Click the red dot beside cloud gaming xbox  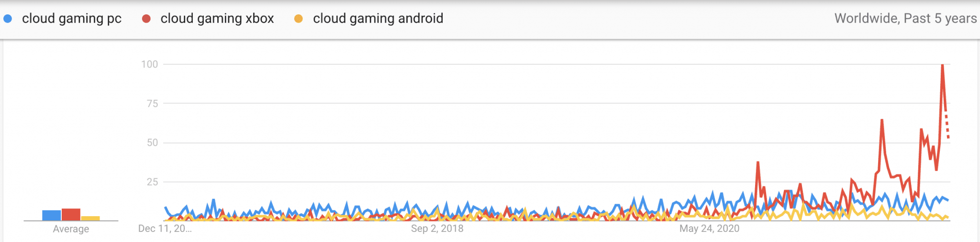(146, 19)
